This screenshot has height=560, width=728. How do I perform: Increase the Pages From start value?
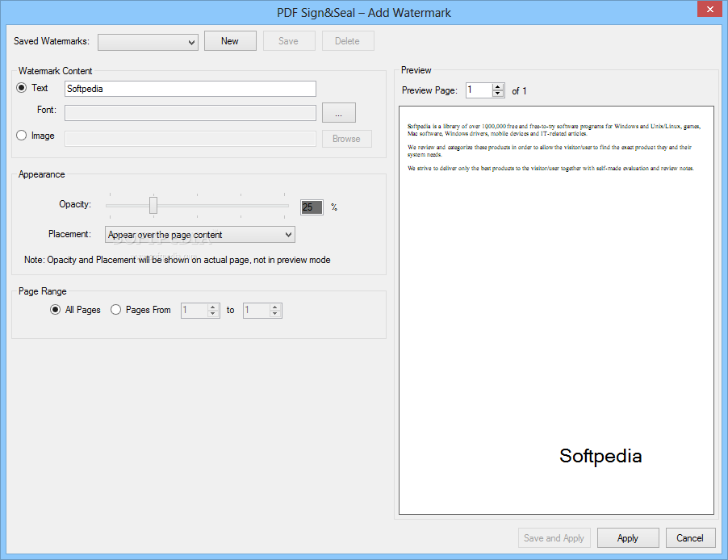(212, 307)
